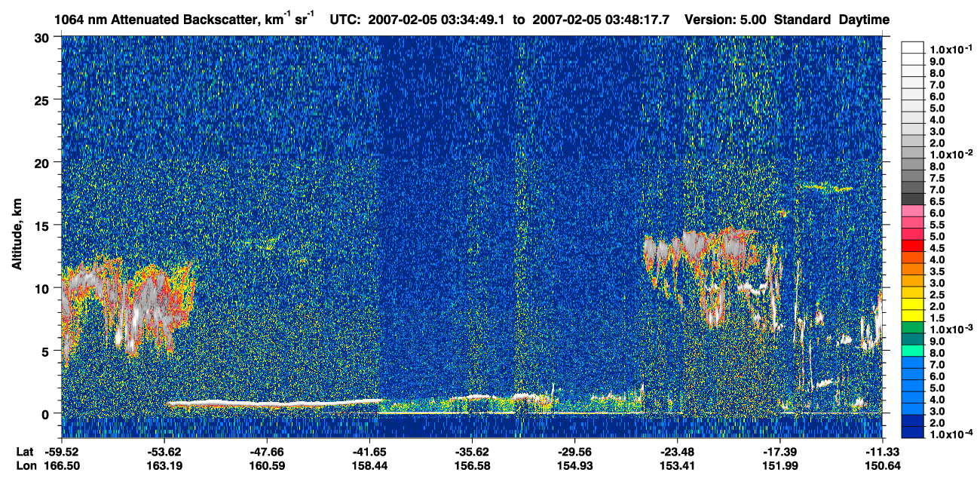The height and width of the screenshot is (503, 980).
Task: Click the altitude tick label 10
Action: pos(44,287)
